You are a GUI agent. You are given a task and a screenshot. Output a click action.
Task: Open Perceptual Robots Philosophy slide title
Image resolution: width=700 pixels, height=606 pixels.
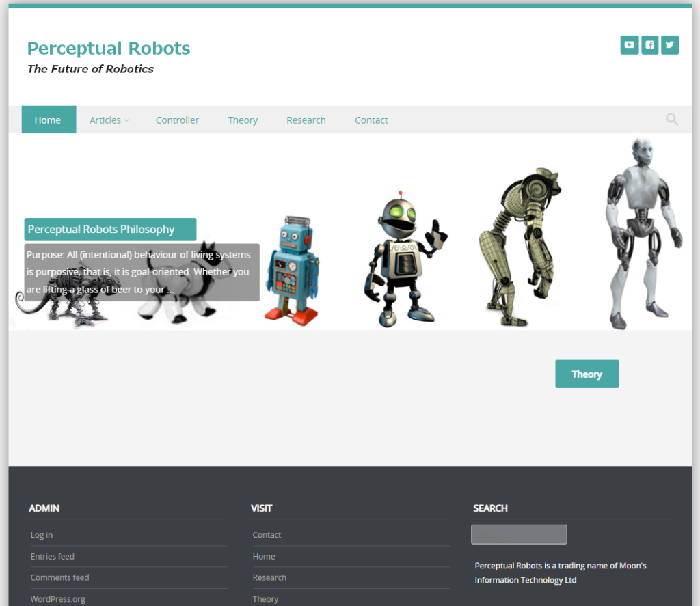coord(102,230)
